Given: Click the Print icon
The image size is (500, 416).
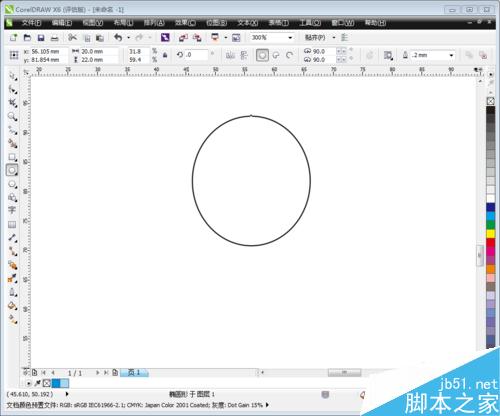Looking at the screenshot, I should 54,38.
